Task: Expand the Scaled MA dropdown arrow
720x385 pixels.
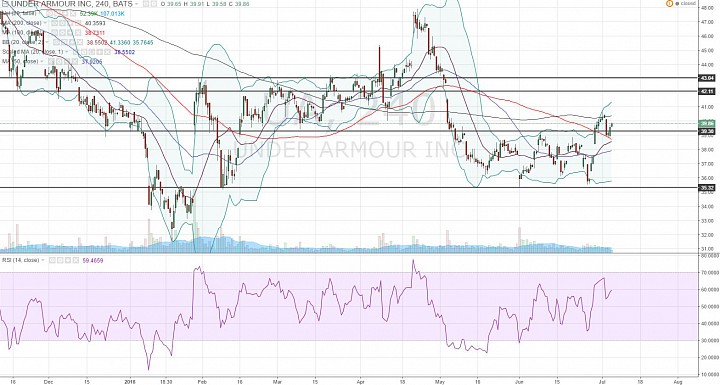Action: pos(67,52)
